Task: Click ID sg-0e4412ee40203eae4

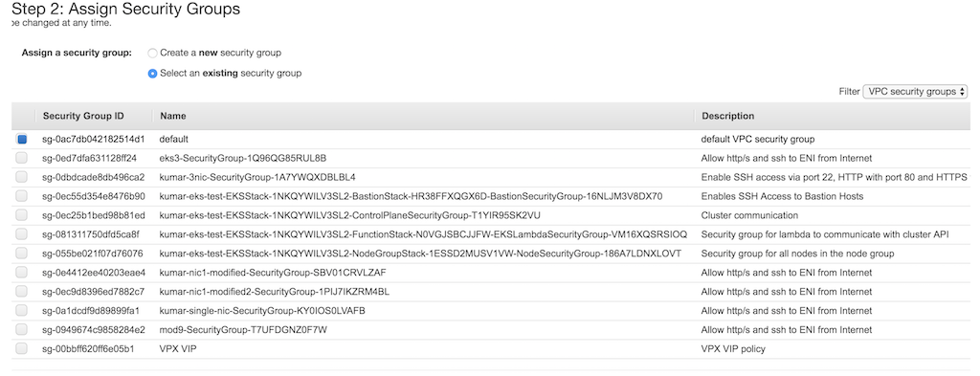Action: [94, 273]
